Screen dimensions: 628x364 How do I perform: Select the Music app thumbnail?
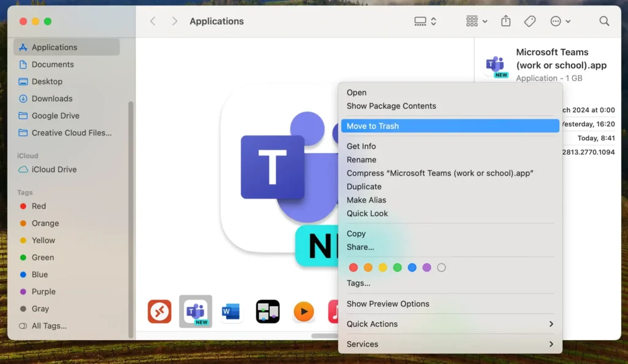click(x=333, y=311)
